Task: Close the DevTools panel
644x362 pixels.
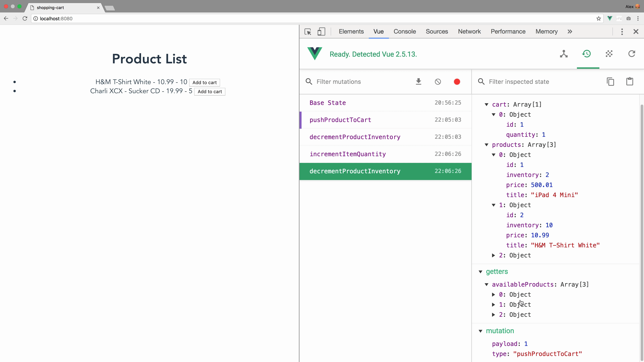Action: [x=636, y=32]
